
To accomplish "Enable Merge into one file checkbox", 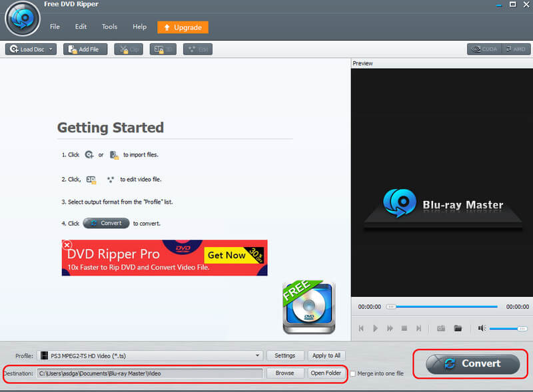I will click(x=353, y=373).
